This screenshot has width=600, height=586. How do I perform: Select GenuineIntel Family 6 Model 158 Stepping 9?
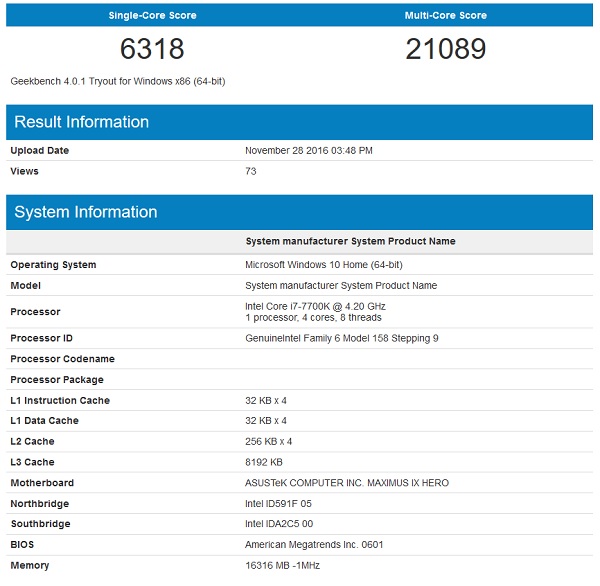(x=342, y=338)
